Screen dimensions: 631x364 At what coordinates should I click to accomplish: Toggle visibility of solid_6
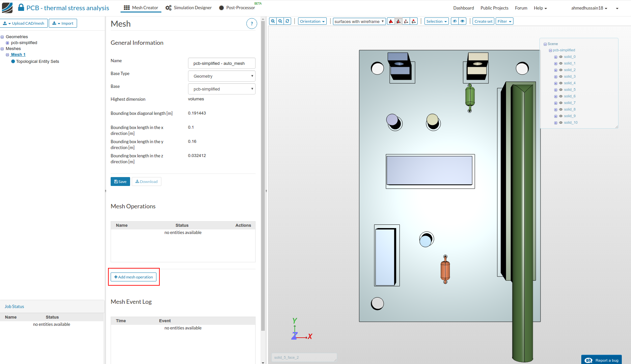(561, 96)
